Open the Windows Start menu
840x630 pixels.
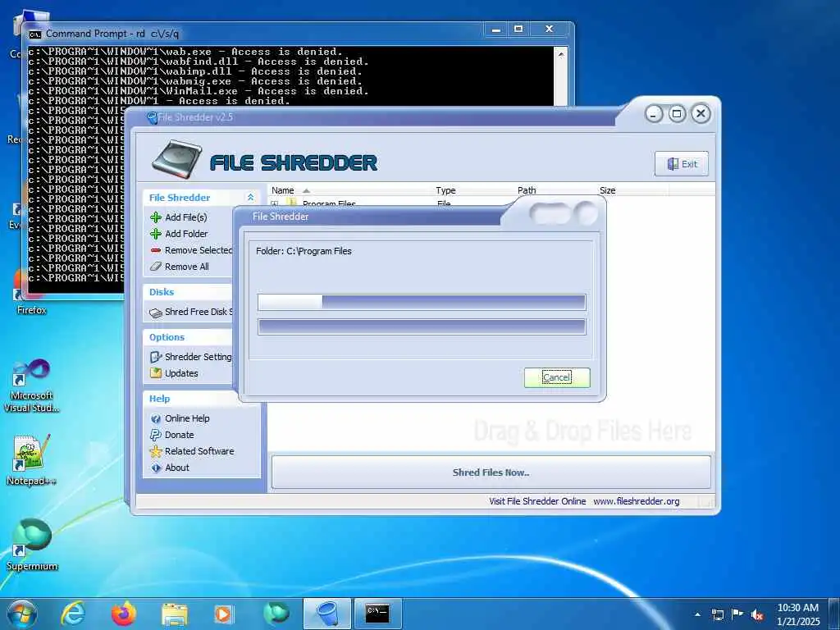[22, 614]
